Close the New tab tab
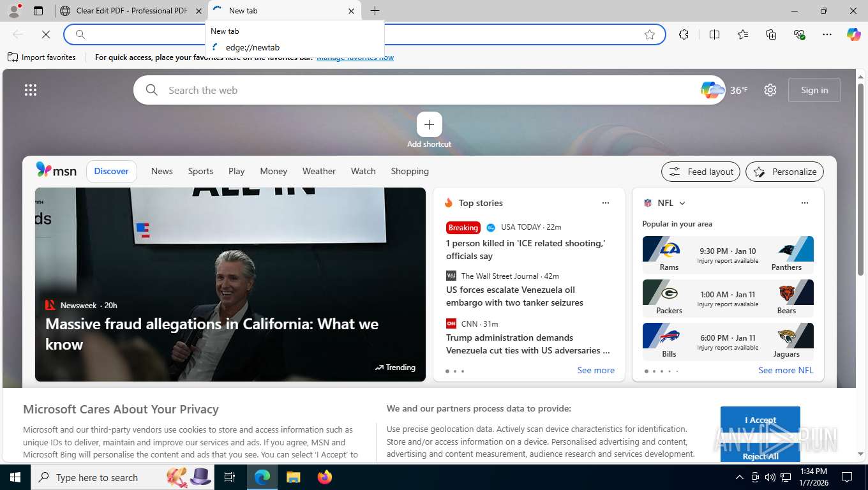The width and height of the screenshot is (868, 490). (x=351, y=11)
